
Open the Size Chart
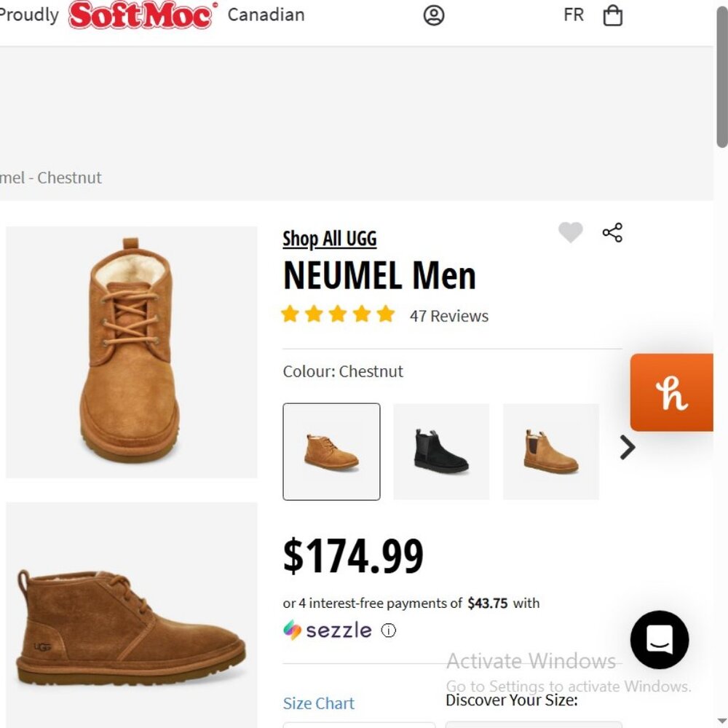tap(318, 703)
